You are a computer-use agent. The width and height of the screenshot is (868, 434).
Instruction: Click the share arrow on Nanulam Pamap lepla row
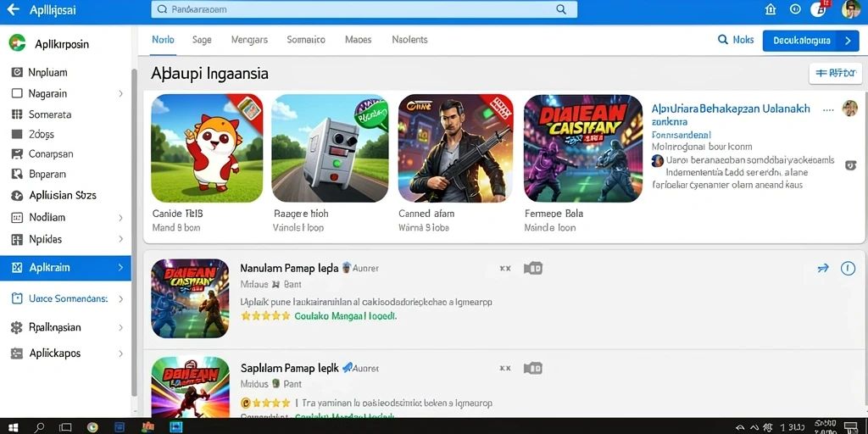(823, 269)
